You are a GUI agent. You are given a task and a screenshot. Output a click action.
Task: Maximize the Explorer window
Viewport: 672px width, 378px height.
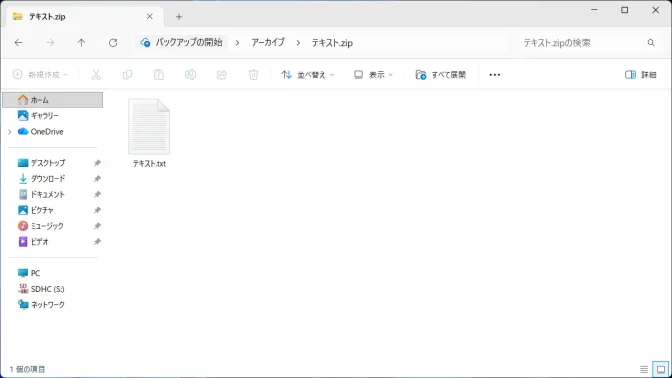click(x=625, y=10)
